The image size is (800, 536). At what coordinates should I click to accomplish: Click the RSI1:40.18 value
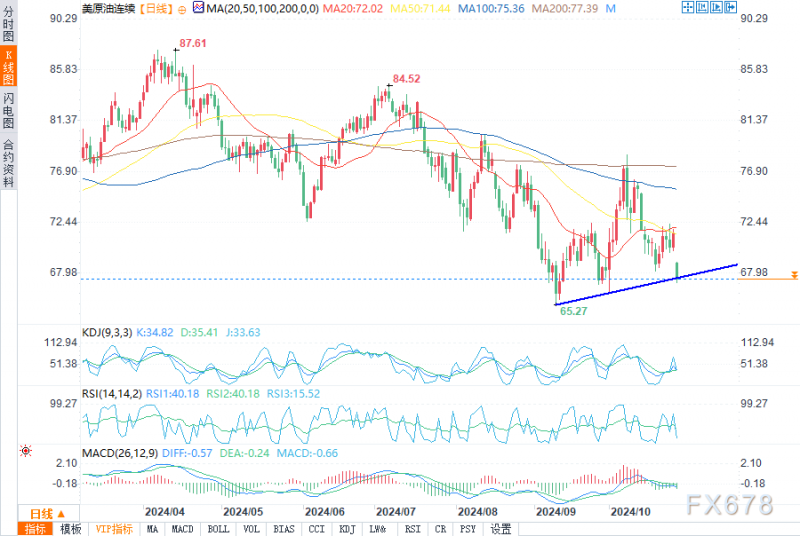tap(172, 394)
